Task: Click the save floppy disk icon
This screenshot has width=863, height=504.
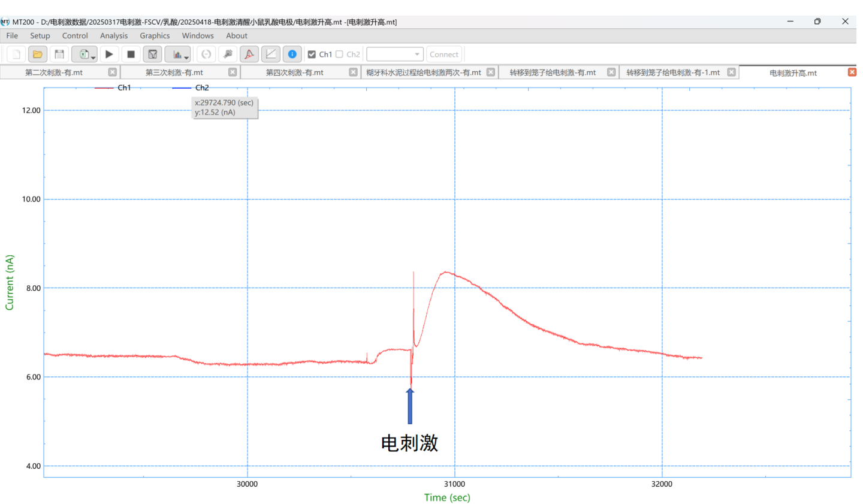Action: point(59,55)
